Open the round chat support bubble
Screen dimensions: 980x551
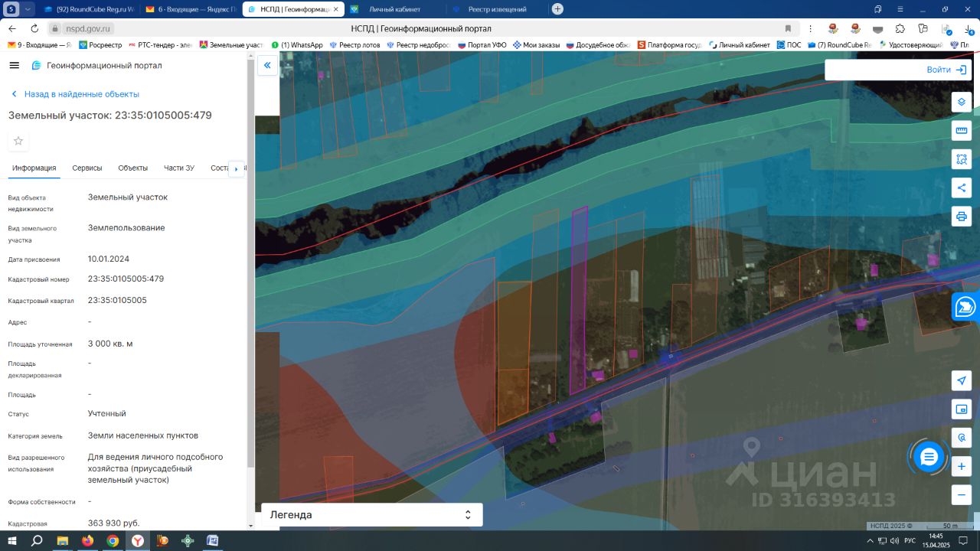point(929,457)
